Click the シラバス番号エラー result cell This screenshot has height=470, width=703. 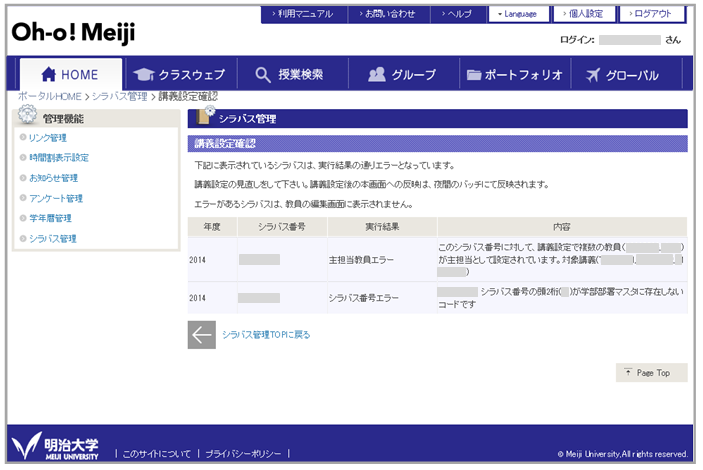point(382,298)
